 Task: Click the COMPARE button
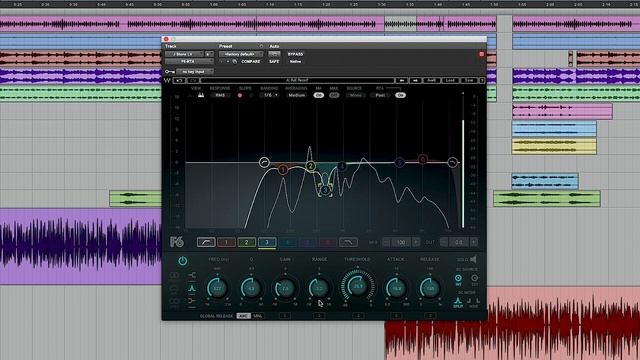tap(251, 62)
